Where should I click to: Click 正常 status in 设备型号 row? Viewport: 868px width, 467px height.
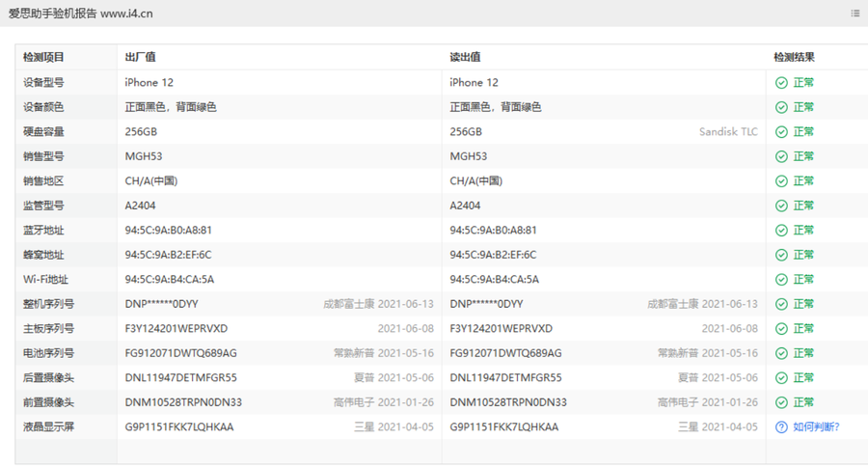(x=803, y=83)
